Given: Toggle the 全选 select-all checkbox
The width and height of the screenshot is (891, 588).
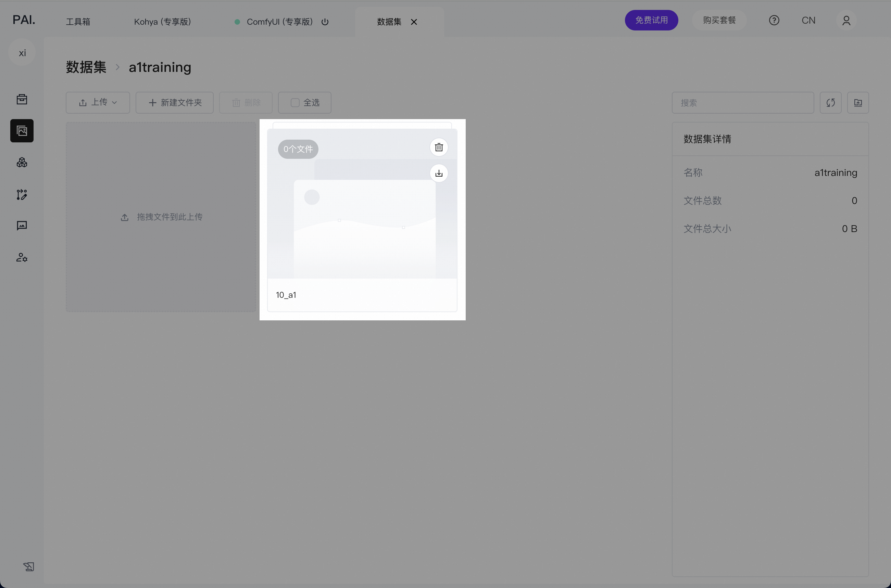Looking at the screenshot, I should 295,103.
